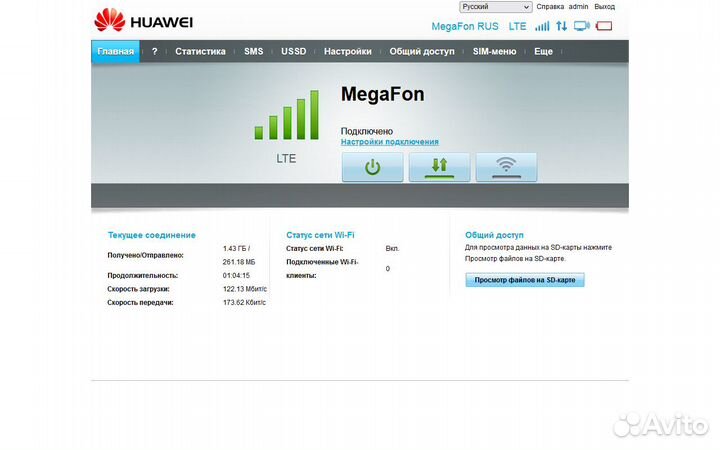
Task: Click the received value 1.43 ГБ
Action: pyautogui.click(x=234, y=248)
